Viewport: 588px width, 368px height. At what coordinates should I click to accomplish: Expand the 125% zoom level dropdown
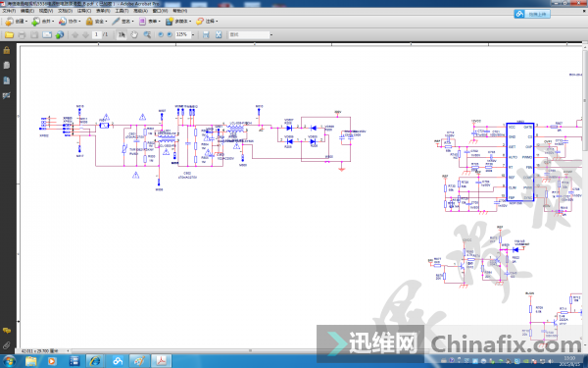click(x=193, y=34)
